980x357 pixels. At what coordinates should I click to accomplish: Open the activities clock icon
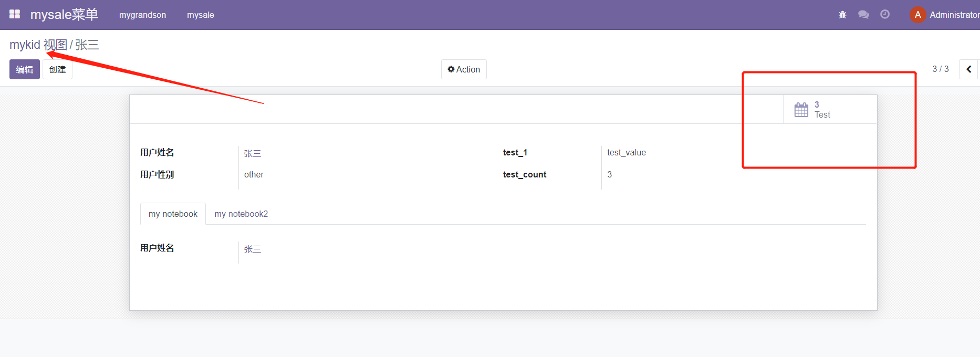(x=885, y=15)
